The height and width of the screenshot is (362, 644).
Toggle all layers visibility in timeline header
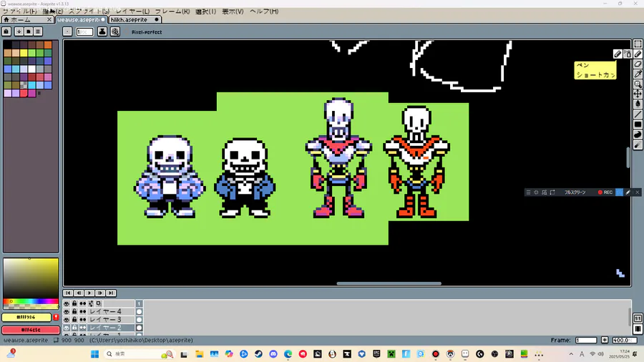(x=67, y=304)
